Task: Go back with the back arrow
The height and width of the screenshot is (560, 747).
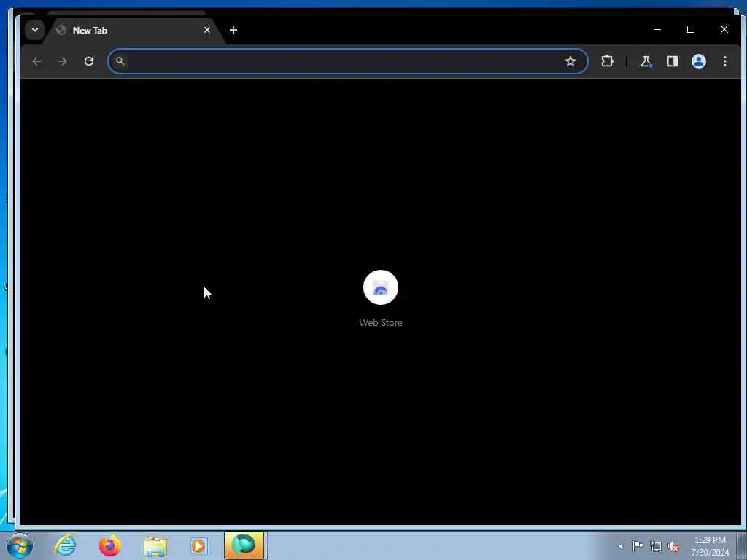Action: click(36, 61)
